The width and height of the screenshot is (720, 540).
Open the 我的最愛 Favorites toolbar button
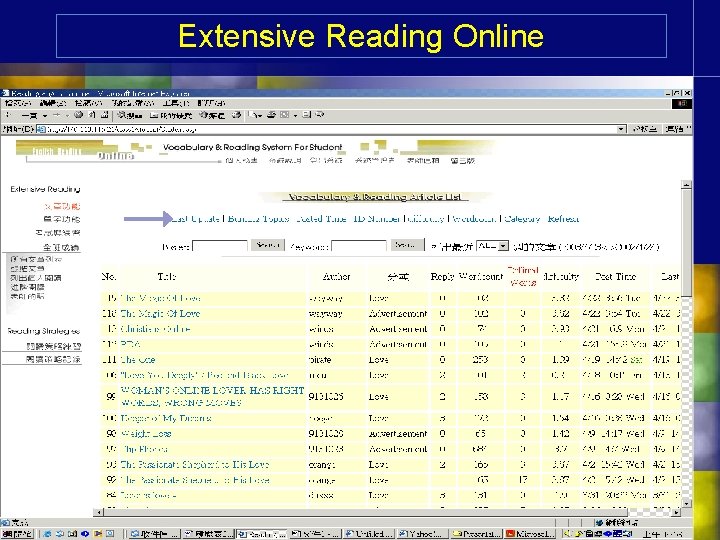[x=171, y=115]
